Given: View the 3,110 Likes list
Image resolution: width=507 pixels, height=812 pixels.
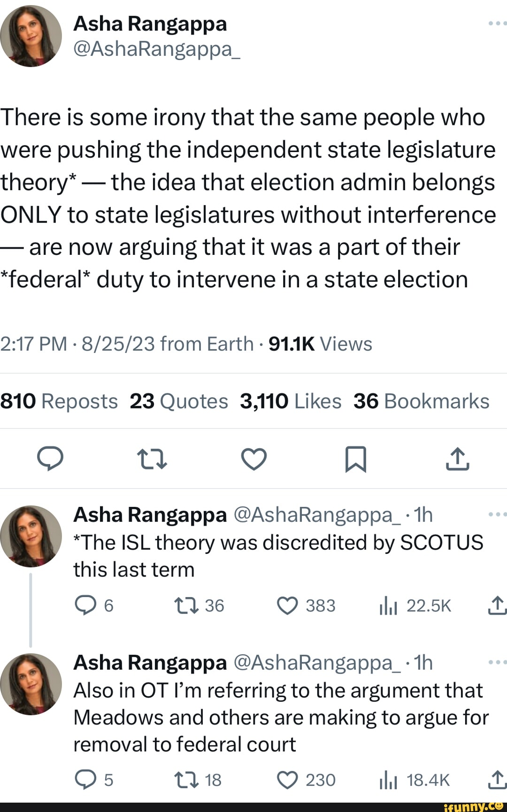Looking at the screenshot, I should pos(291,401).
